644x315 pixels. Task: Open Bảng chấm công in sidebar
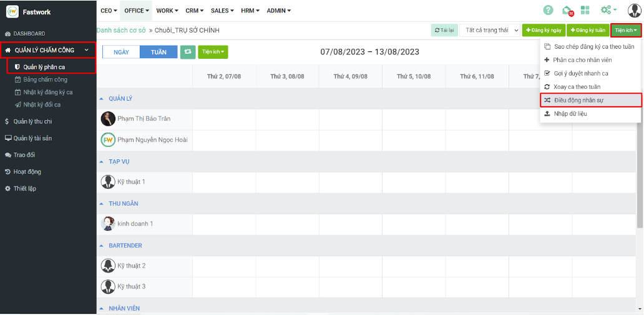coord(45,79)
